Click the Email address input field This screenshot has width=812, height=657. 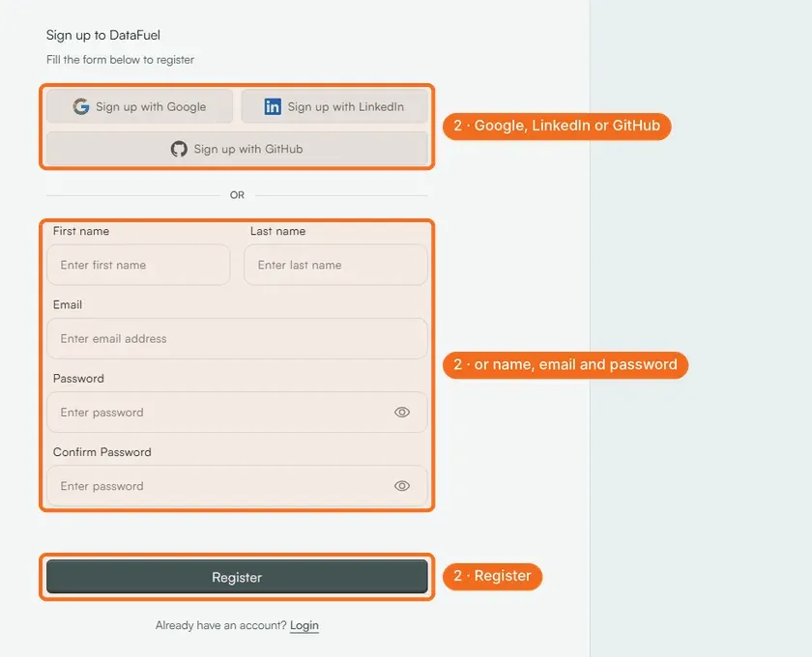point(237,338)
